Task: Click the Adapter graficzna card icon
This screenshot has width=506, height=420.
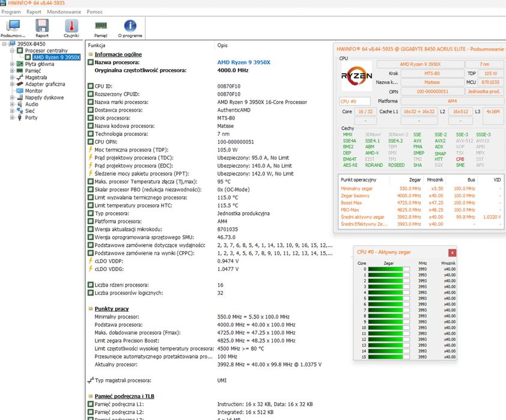Action: [x=20, y=84]
